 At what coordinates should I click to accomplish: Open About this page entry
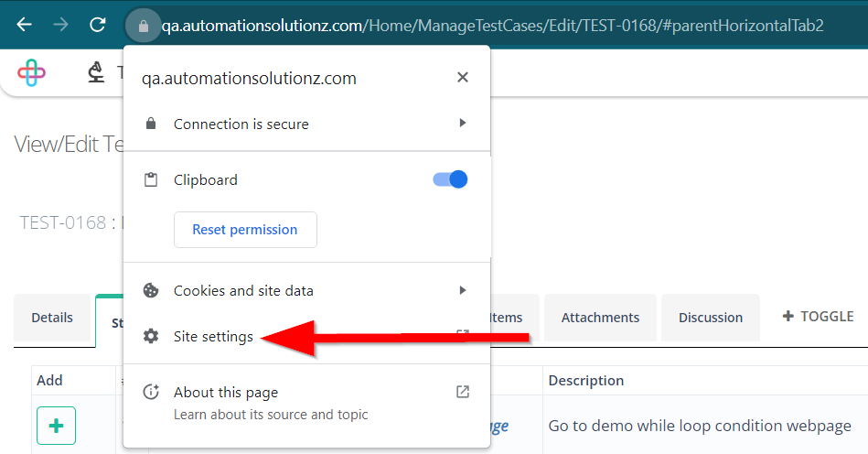coord(226,393)
